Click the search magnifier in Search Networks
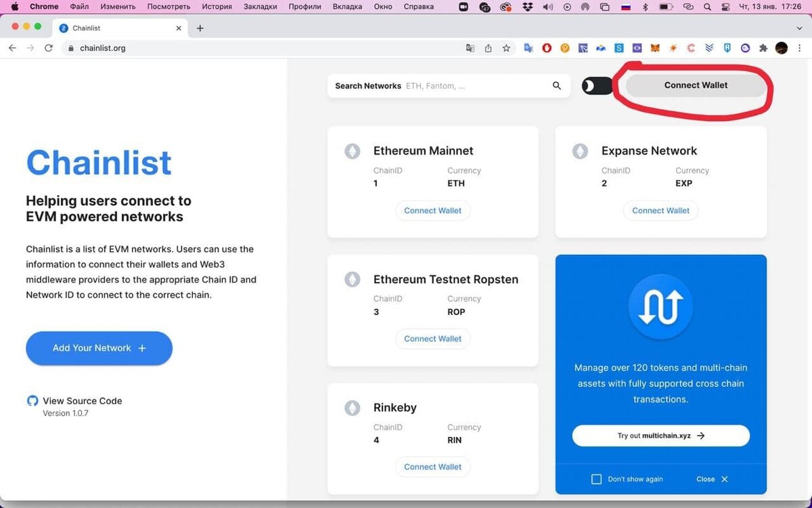The image size is (812, 508). coord(557,86)
